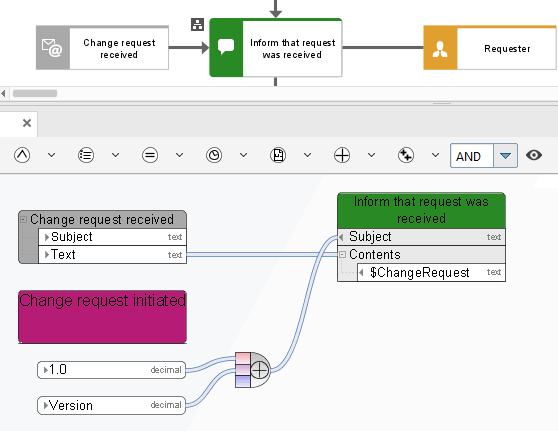Collapse the Contents node tree

coord(342,254)
